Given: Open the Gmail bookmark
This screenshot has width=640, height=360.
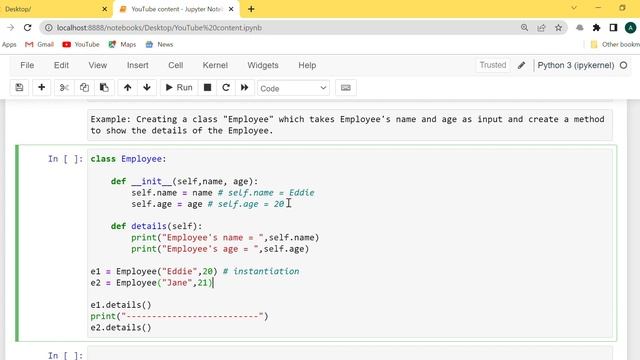Looking at the screenshot, I should pyautogui.click(x=40, y=44).
